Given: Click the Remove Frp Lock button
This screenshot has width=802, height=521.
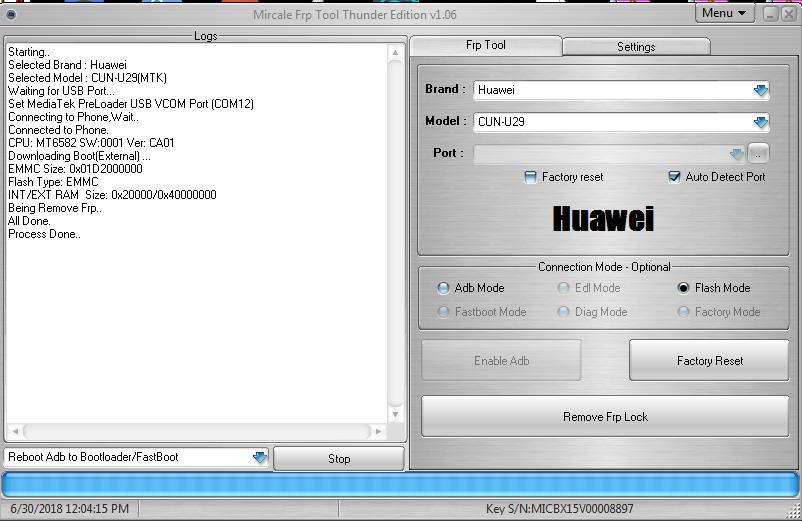Looking at the screenshot, I should pyautogui.click(x=605, y=417).
